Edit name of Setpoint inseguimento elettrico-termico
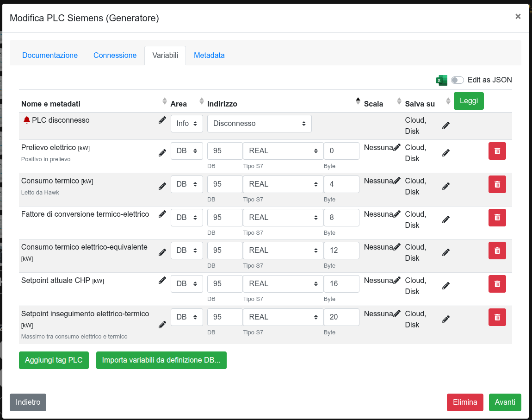Viewport: 532px width, 420px height. tap(162, 325)
